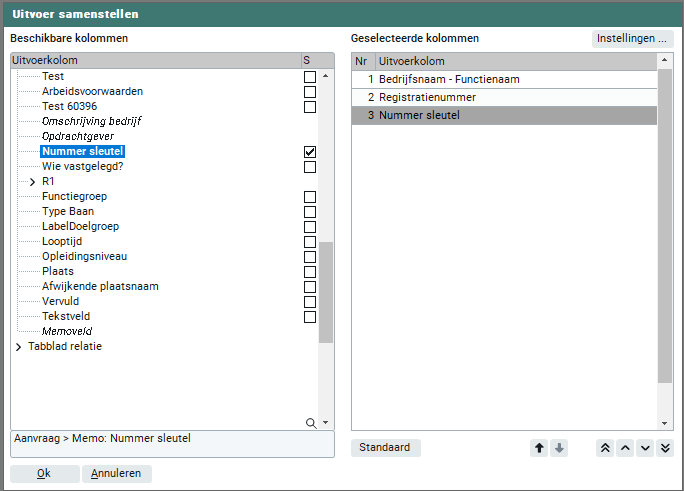The height and width of the screenshot is (491, 684).
Task: Expand the Tabblad relatie node
Action: point(18,347)
